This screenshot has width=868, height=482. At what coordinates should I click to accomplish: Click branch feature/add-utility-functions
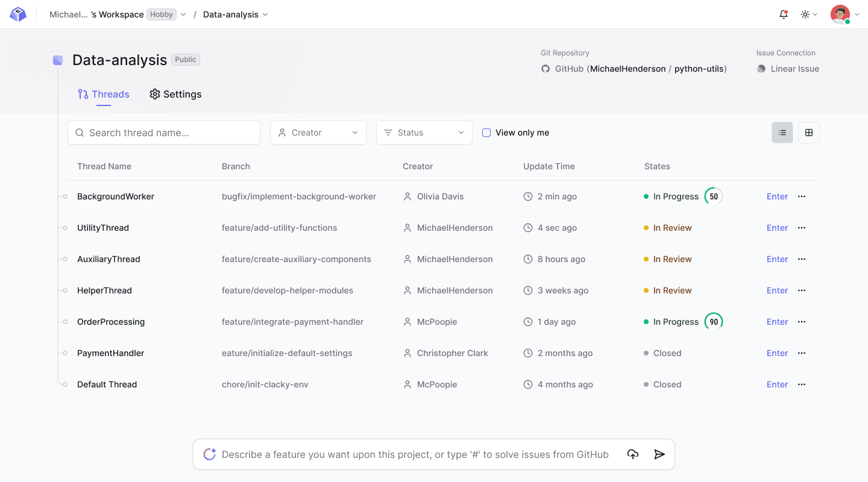pos(280,228)
